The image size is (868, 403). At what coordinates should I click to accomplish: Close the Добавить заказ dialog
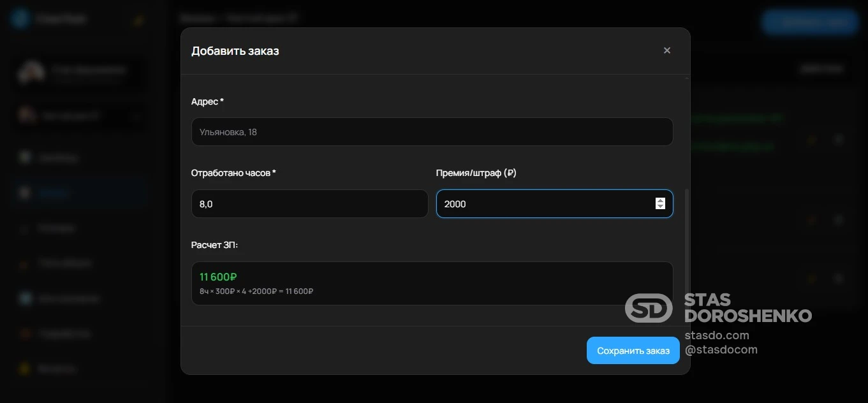pyautogui.click(x=666, y=50)
